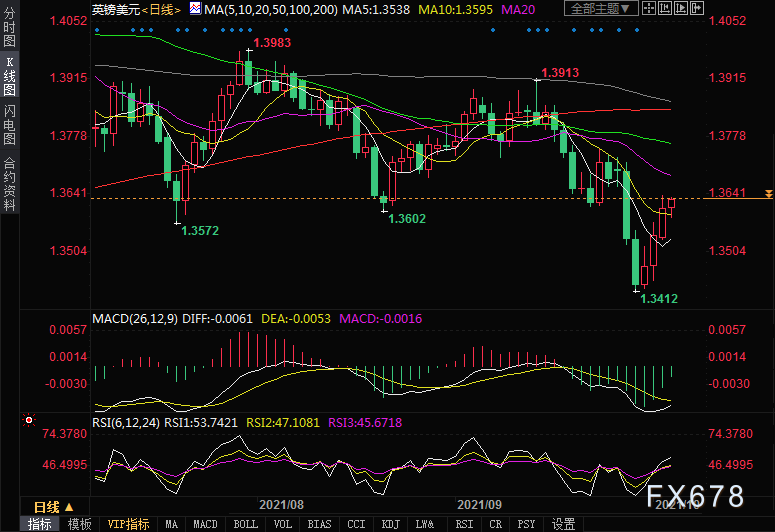Click the jump-to-start range icon in the top toolbar

pos(665,8)
